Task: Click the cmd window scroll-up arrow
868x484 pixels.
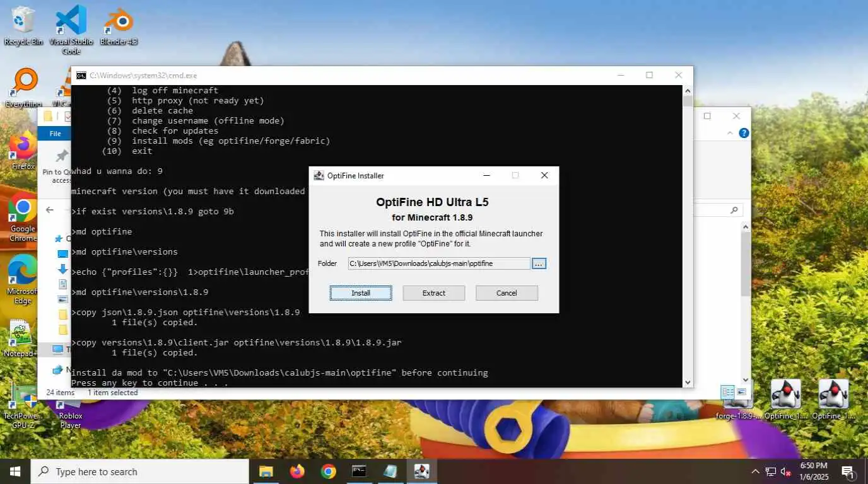Action: 688,91
